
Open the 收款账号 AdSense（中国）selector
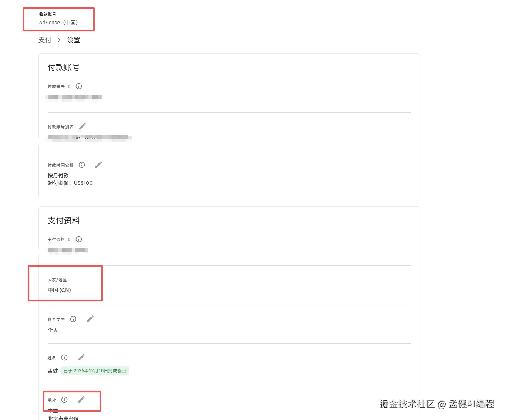pyautogui.click(x=59, y=19)
